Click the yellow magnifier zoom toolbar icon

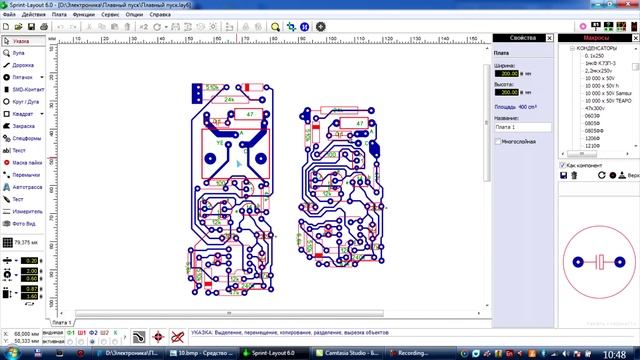click(276, 27)
